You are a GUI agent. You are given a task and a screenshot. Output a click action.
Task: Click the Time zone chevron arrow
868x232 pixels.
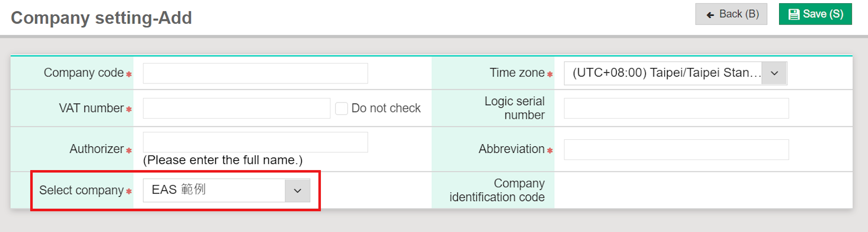[x=774, y=73]
